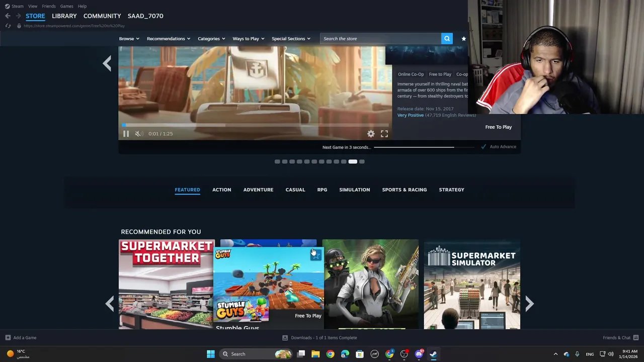Click the forward navigation arrow in Steam
The width and height of the screenshot is (644, 362).
pyautogui.click(x=18, y=16)
